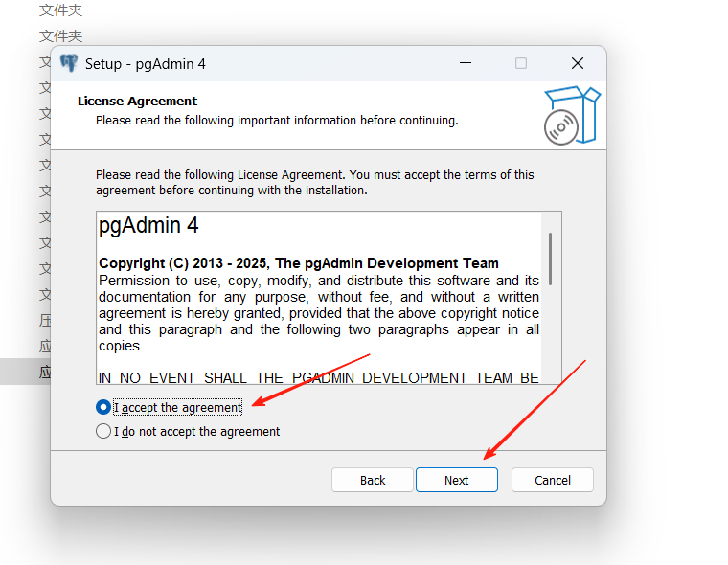
Task: Click the disabled maximize button in title bar
Action: 521,63
